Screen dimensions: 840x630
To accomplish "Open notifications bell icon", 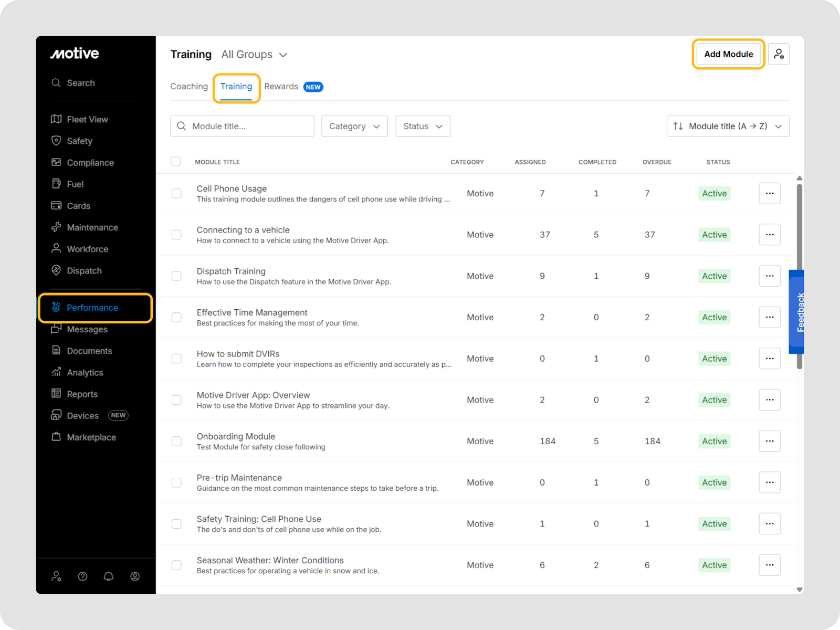I will (x=109, y=576).
